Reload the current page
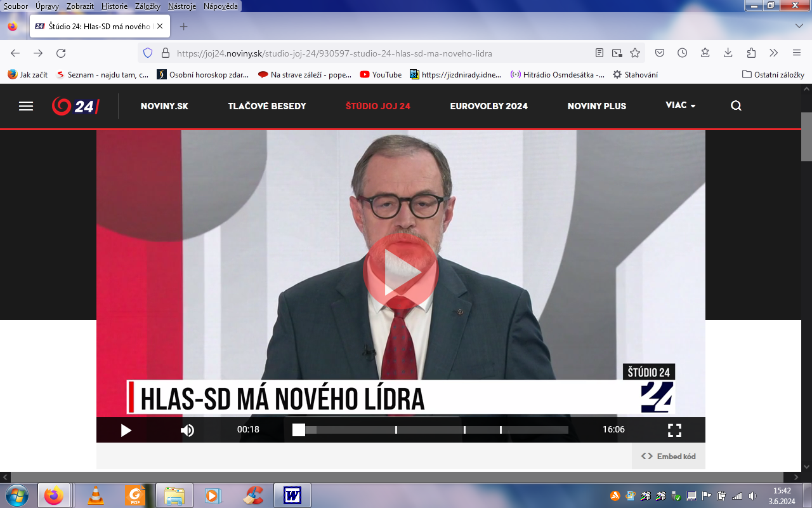Viewport: 812px width, 508px height. pyautogui.click(x=61, y=53)
